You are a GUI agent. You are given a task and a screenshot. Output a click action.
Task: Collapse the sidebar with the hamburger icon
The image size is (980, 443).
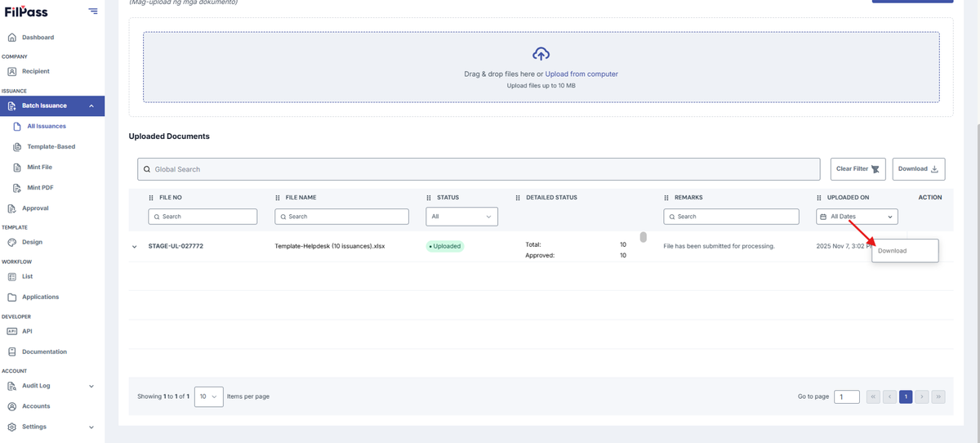click(x=93, y=11)
